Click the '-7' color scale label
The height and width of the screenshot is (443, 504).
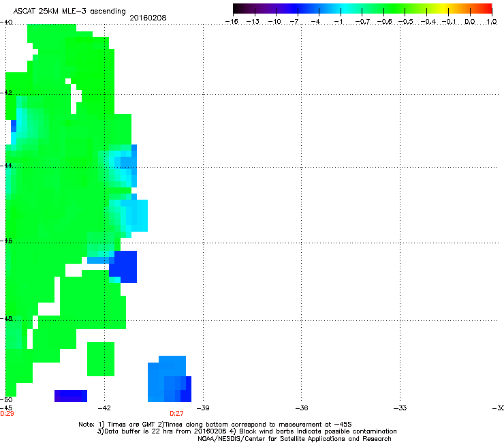coord(294,22)
